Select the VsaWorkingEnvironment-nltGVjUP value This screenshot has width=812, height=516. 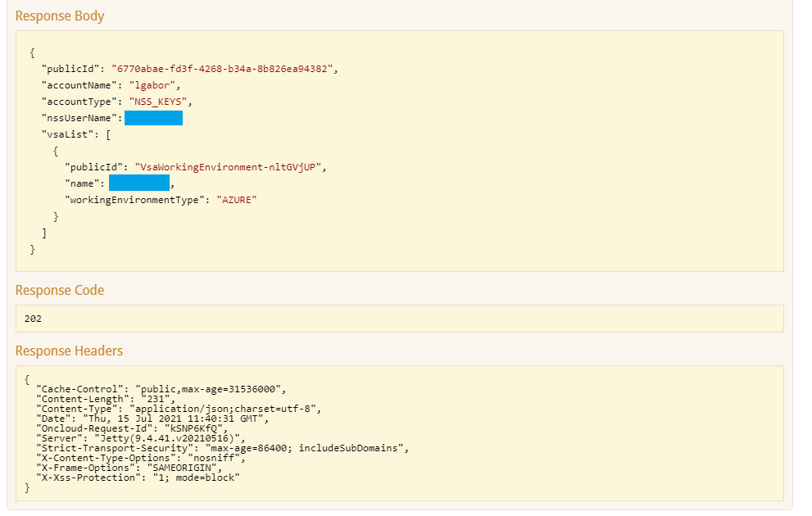tap(228, 167)
